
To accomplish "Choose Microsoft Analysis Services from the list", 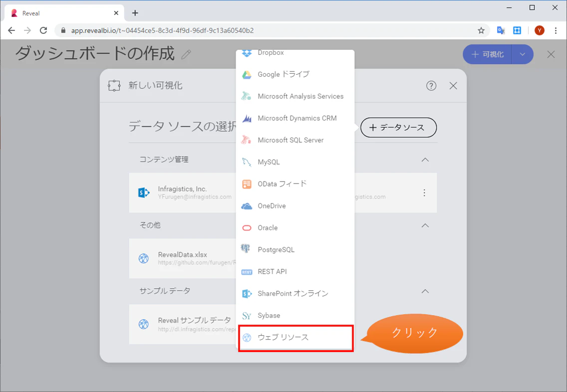I will pos(295,96).
